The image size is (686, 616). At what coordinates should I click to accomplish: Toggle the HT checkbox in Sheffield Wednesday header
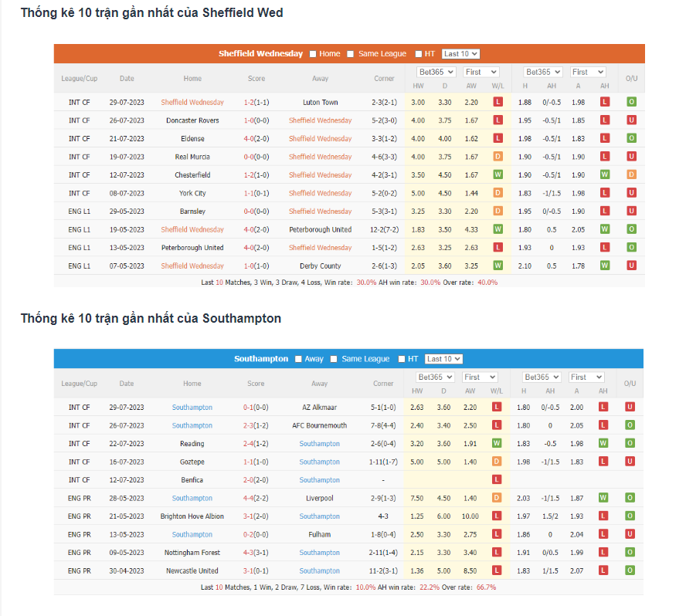click(419, 54)
